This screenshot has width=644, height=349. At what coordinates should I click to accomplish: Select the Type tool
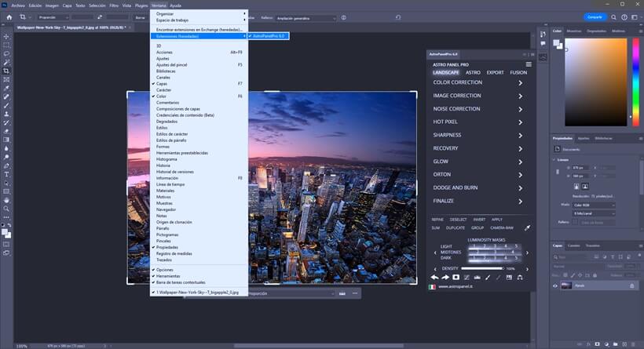click(6, 174)
